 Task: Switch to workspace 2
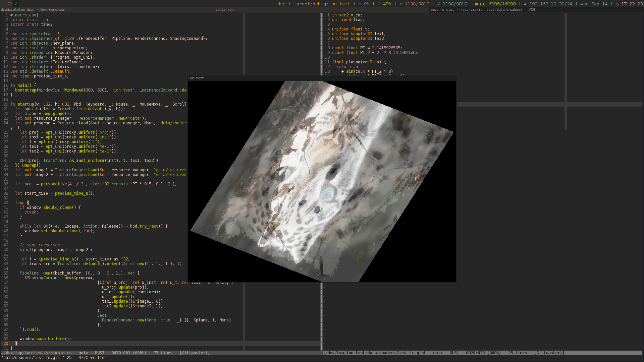[x=9, y=4]
